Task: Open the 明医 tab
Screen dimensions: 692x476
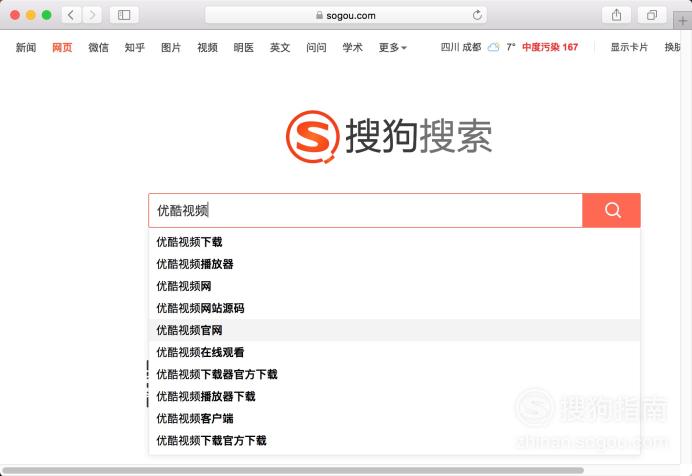Action: coord(244,47)
